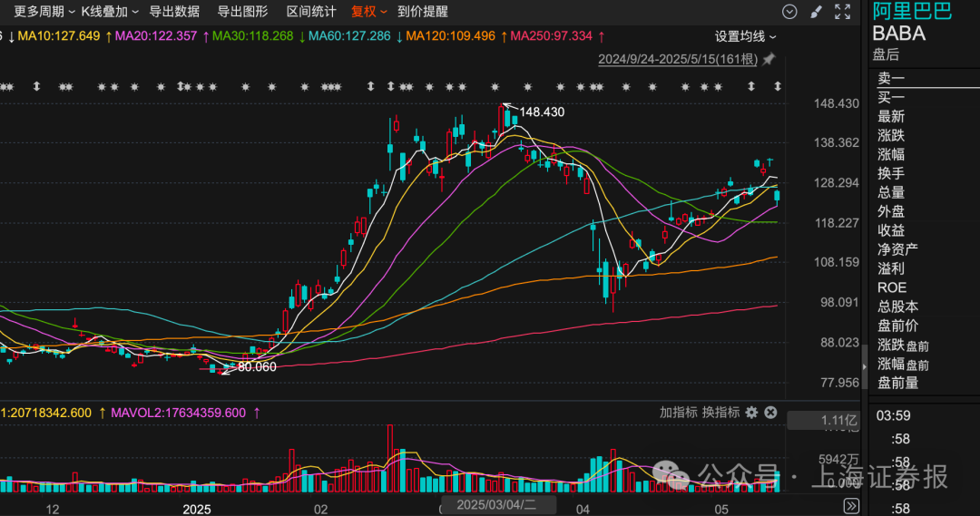This screenshot has width=980, height=516.
Task: Click the 80.060 low price annotation
Action: click(257, 366)
